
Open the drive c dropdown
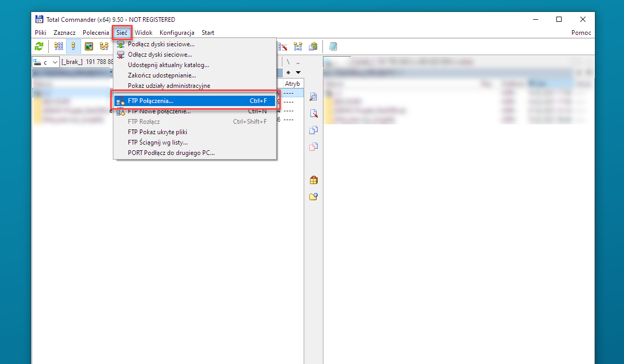tap(46, 62)
